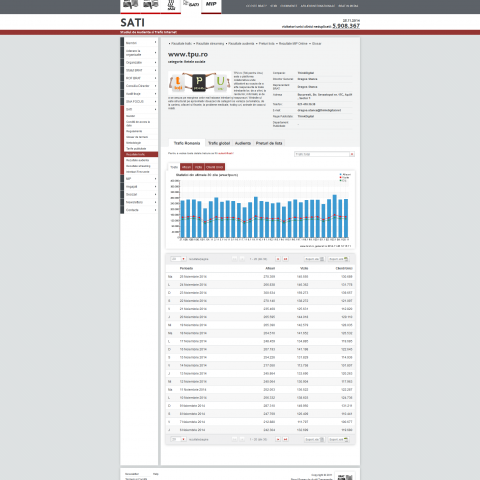The height and width of the screenshot is (480, 480).
Task: Go to last page in top pager
Action: (x=285, y=259)
